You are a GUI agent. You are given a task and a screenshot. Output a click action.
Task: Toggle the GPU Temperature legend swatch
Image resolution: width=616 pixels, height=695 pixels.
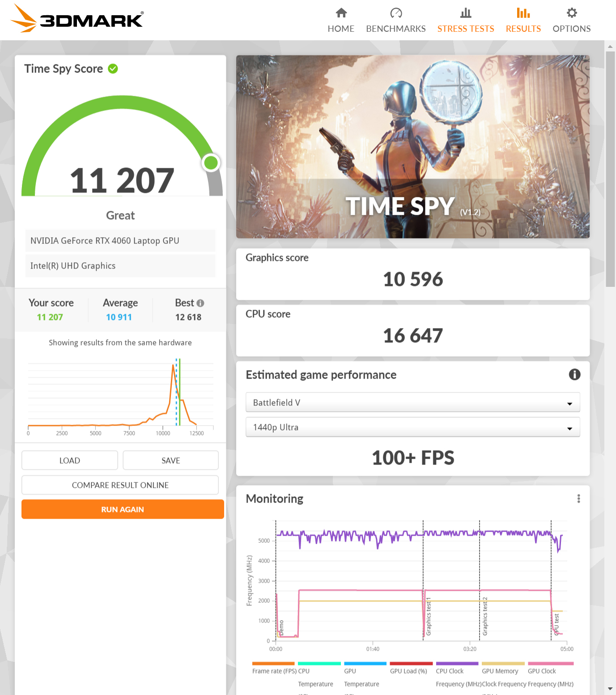[365, 663]
